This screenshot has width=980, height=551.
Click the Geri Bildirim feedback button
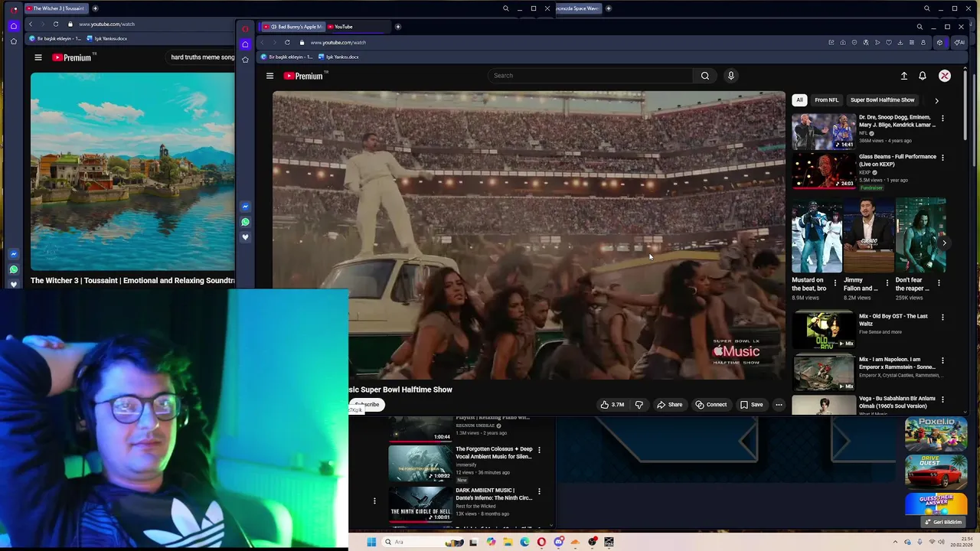click(942, 522)
